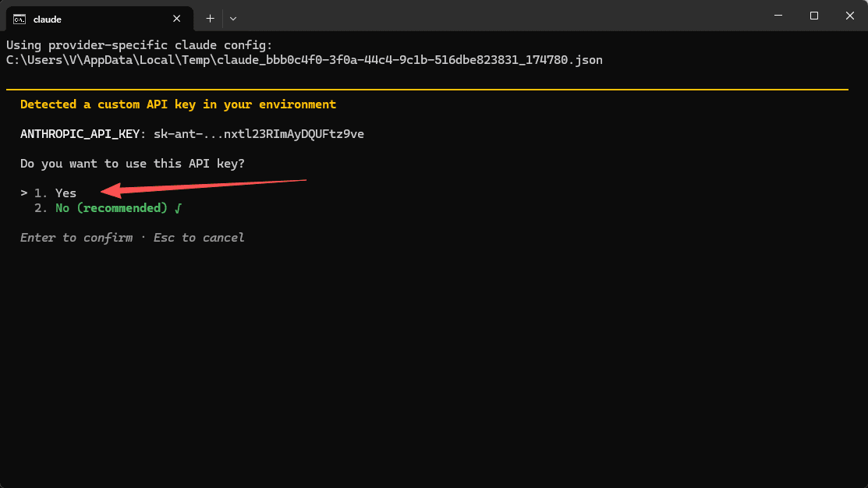
Task: Maximize the terminal window
Action: pos(813,16)
